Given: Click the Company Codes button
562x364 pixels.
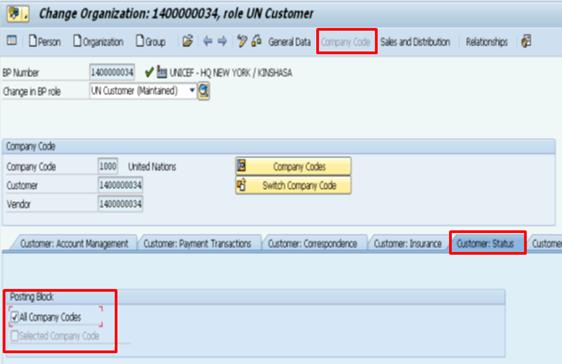Looking at the screenshot, I should tap(293, 166).
